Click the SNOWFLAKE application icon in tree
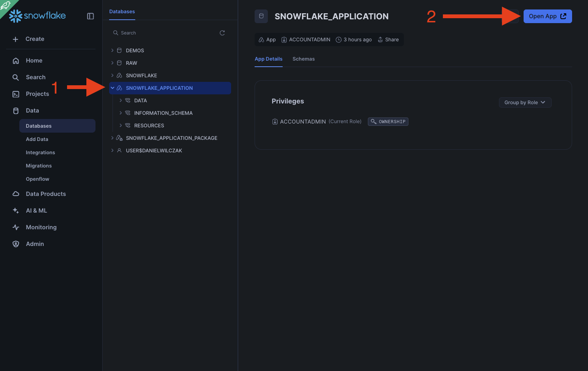Screen dimensions: 588x371 point(119,75)
